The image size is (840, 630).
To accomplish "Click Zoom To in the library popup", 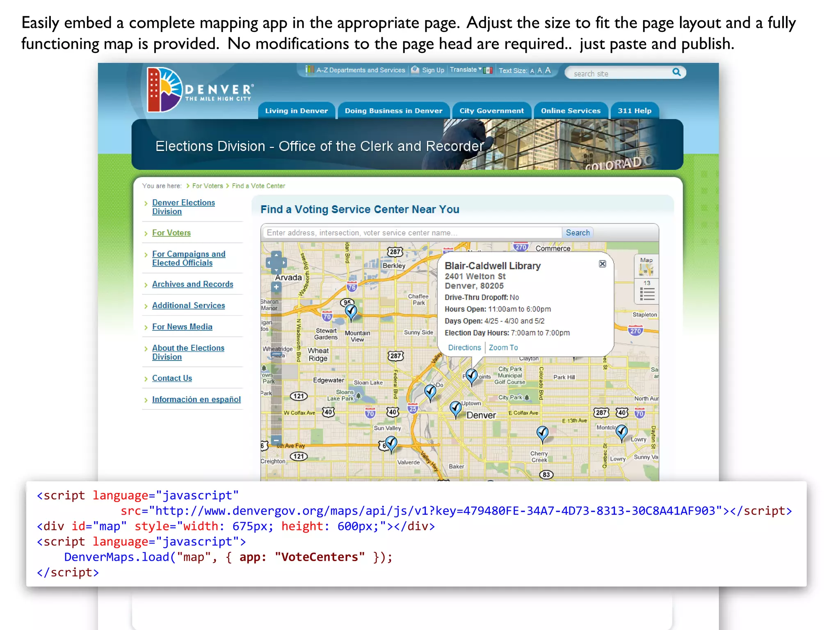I will [x=503, y=347].
